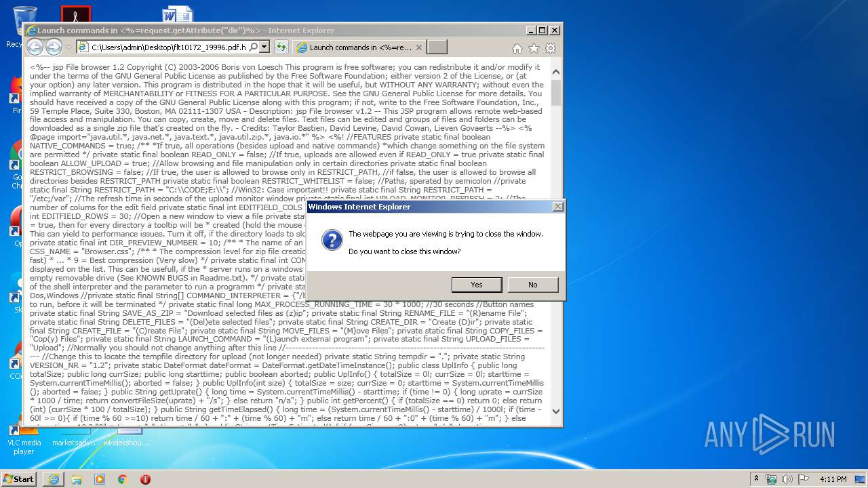Viewport: 868px width, 488px height.
Task: Click Internet Explorer window title bar icon
Action: (31, 30)
